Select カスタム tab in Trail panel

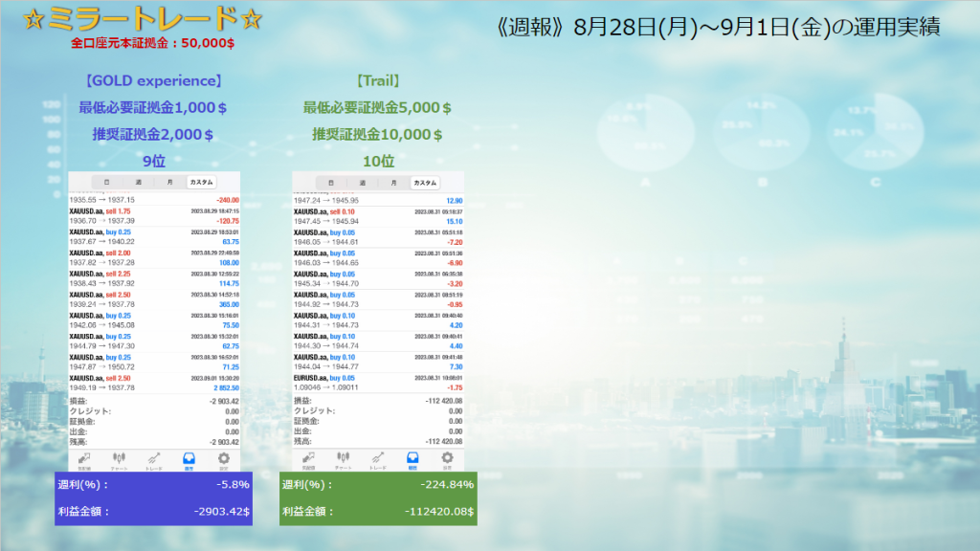coord(425,182)
